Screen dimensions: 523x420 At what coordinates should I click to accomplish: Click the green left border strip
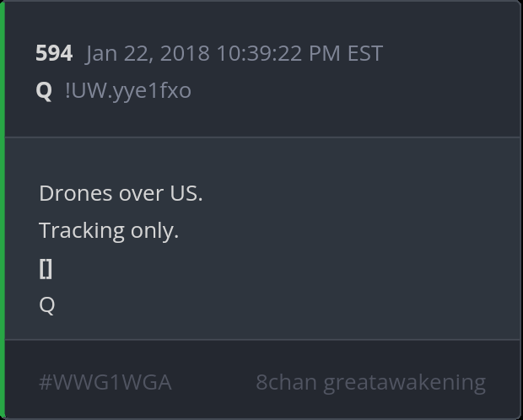pos(3,210)
